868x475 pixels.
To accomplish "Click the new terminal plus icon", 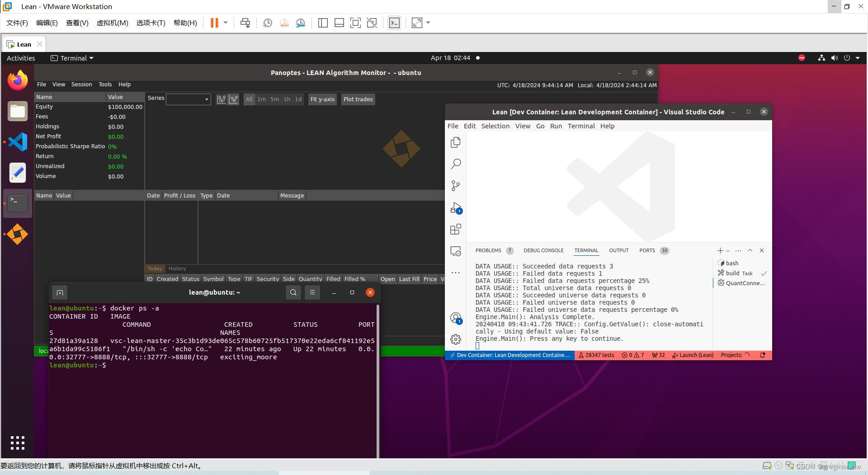I will (x=720, y=250).
